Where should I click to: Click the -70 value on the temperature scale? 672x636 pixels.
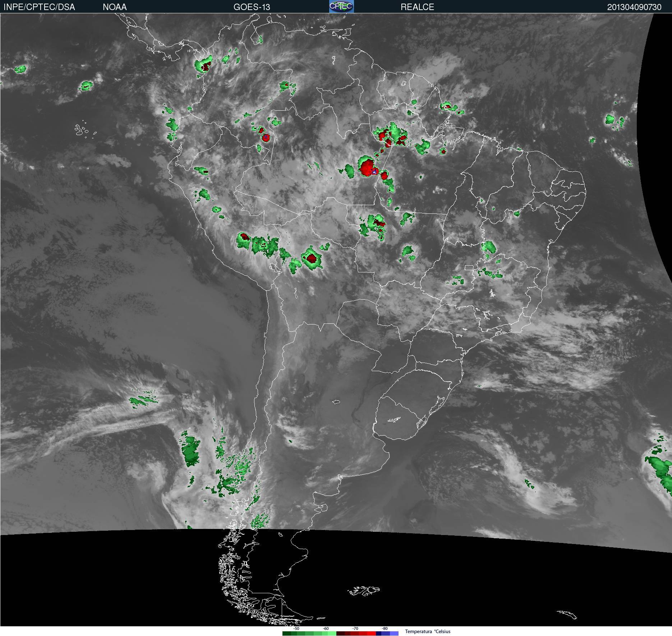click(x=355, y=628)
